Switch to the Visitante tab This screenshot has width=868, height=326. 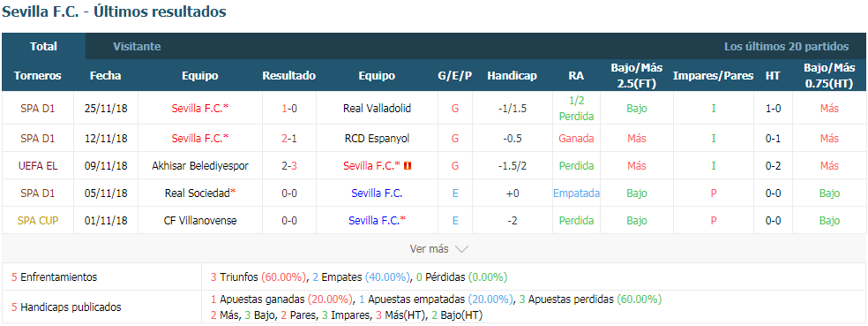[x=137, y=47]
